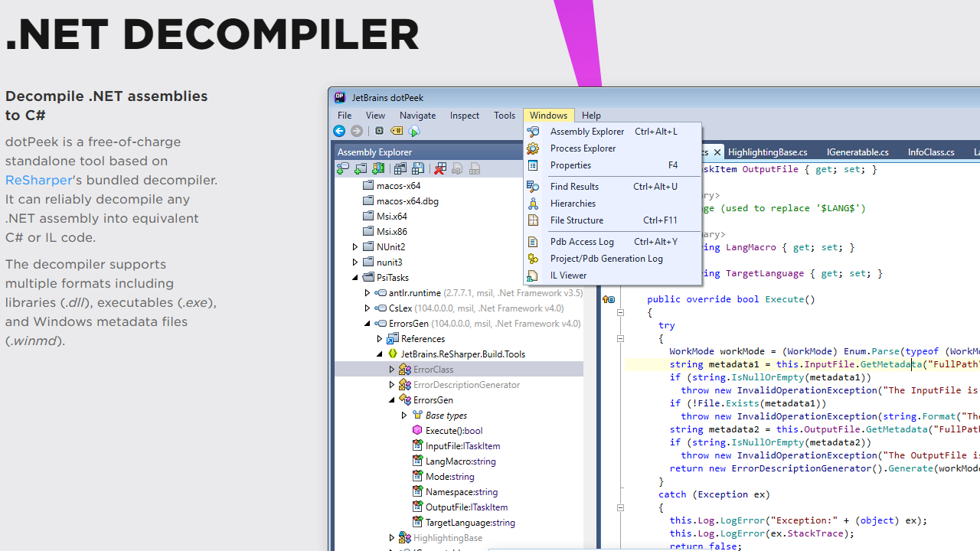980x551 pixels.
Task: Follow the ReSharper link in description
Action: pyautogui.click(x=38, y=181)
